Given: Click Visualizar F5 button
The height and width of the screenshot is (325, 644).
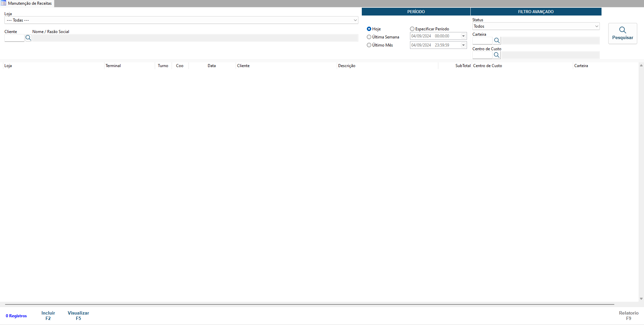Looking at the screenshot, I should (x=78, y=316).
